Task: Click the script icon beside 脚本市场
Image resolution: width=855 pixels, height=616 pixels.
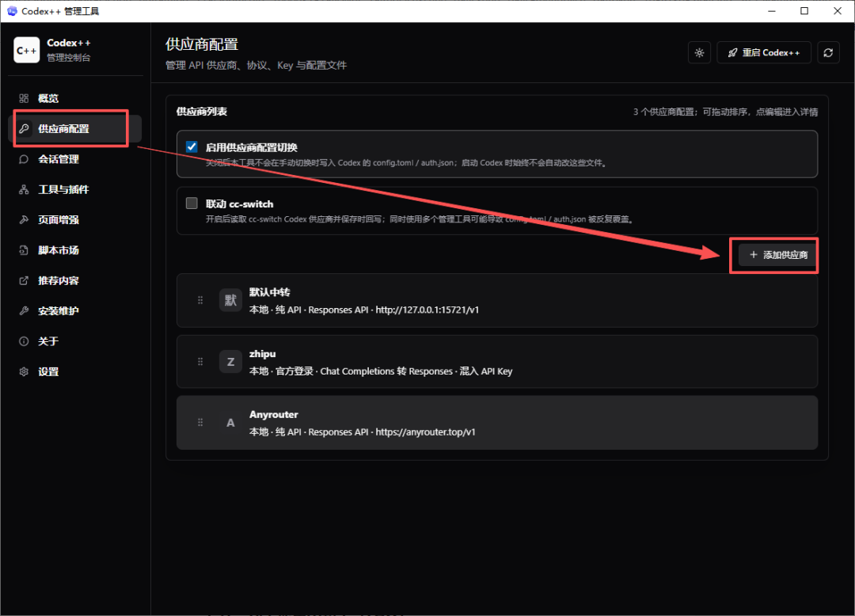Action: [24, 250]
